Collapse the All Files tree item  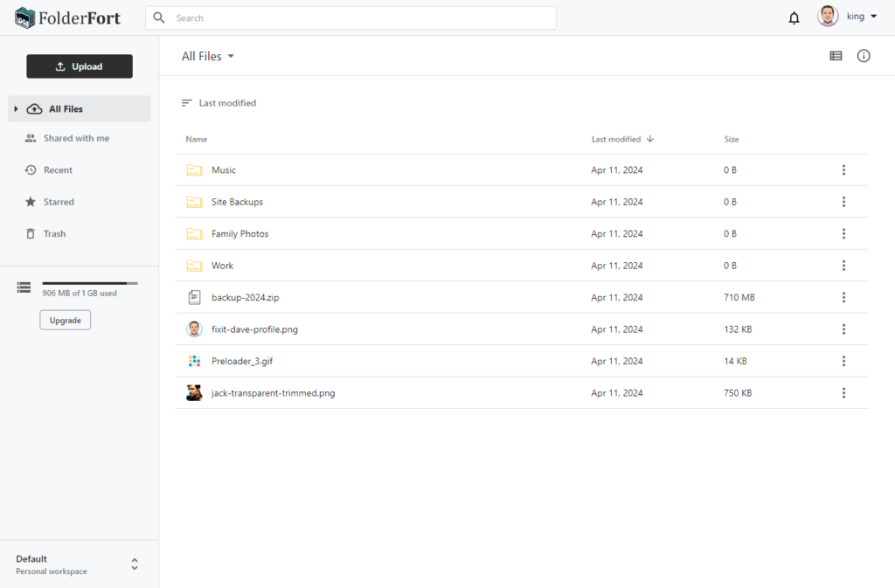point(15,108)
